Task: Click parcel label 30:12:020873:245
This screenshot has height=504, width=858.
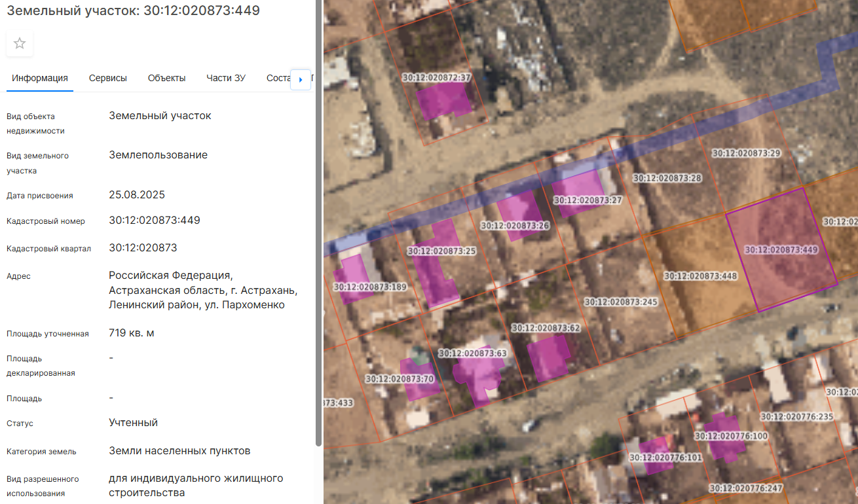Action: click(620, 302)
